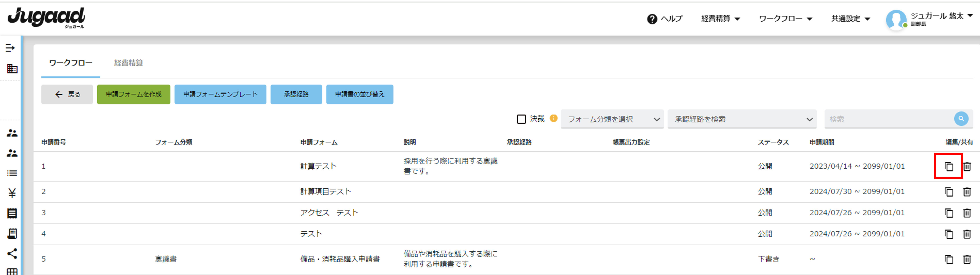Copy the 計算項目テスト form
Viewport: 980px width, 275px height.
(949, 192)
